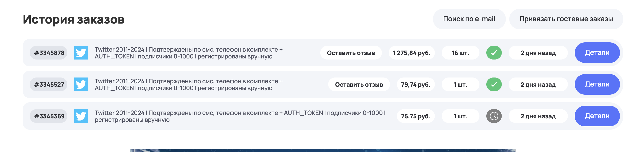
Task: Click Twitter icon for order #3345369
Action: (x=81, y=116)
